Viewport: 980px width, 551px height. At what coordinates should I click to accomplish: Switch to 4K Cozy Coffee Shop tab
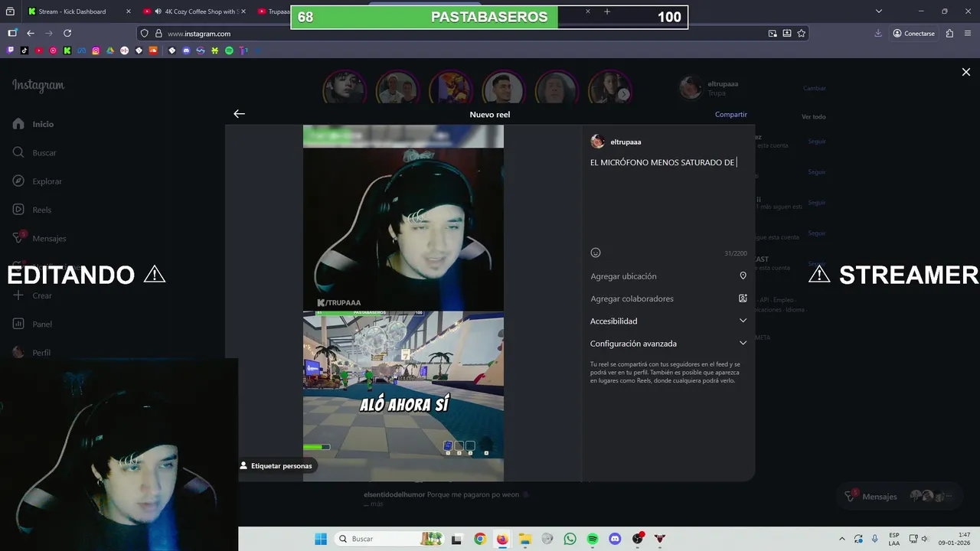[x=195, y=11]
